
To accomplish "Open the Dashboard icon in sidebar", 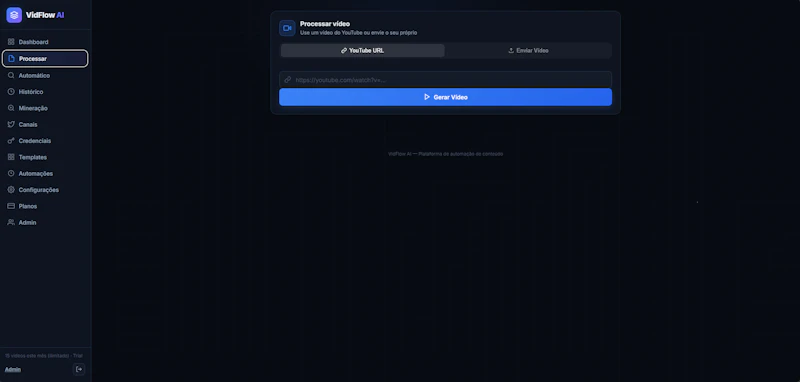I will 11,42.
